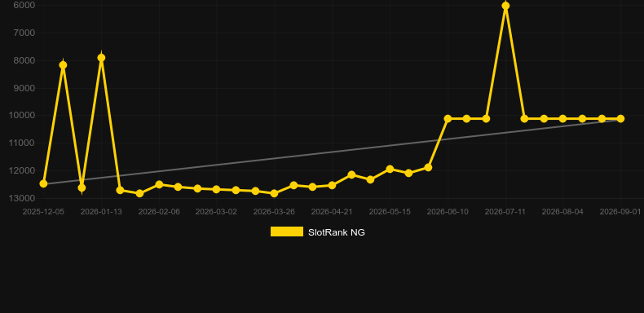The image size is (644, 313).
Task: Click the 8000 y-axis label
Action: [x=24, y=60]
